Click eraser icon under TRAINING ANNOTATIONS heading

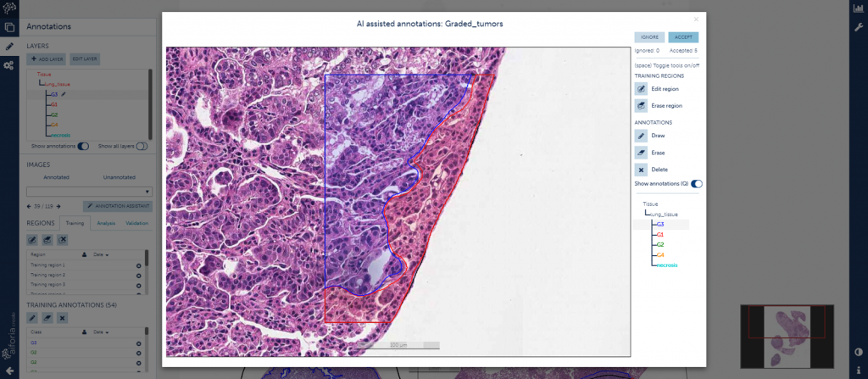pyautogui.click(x=47, y=318)
